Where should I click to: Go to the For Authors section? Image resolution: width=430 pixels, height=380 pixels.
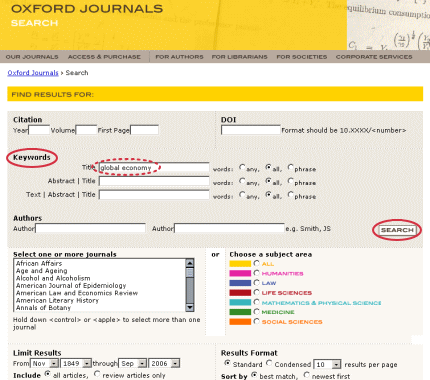click(x=179, y=57)
